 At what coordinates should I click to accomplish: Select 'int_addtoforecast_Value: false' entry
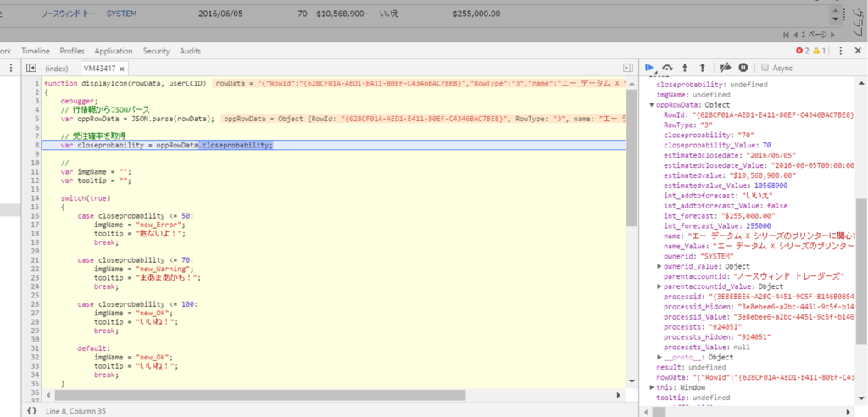[x=726, y=205]
